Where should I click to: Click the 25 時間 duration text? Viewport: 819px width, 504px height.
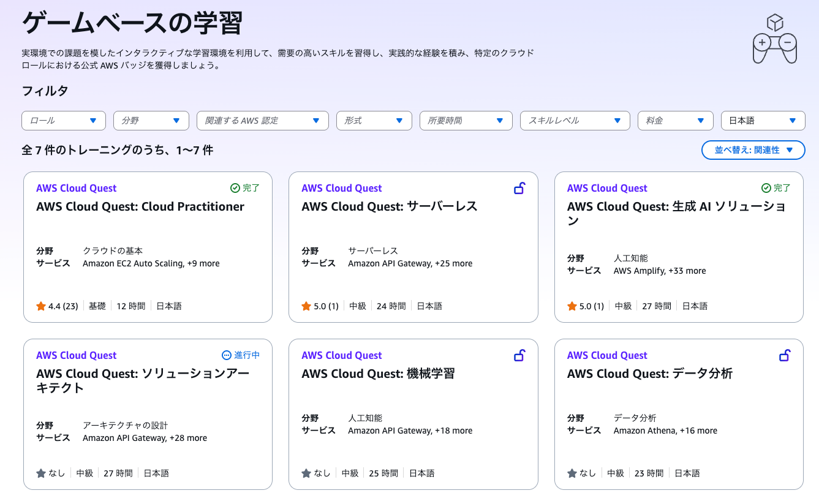coord(383,473)
